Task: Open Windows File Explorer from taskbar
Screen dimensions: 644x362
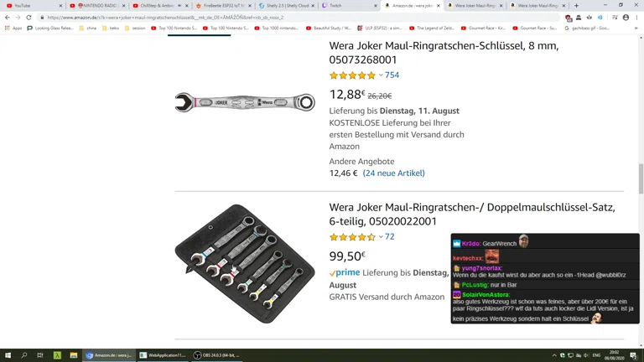Action: coord(74,355)
